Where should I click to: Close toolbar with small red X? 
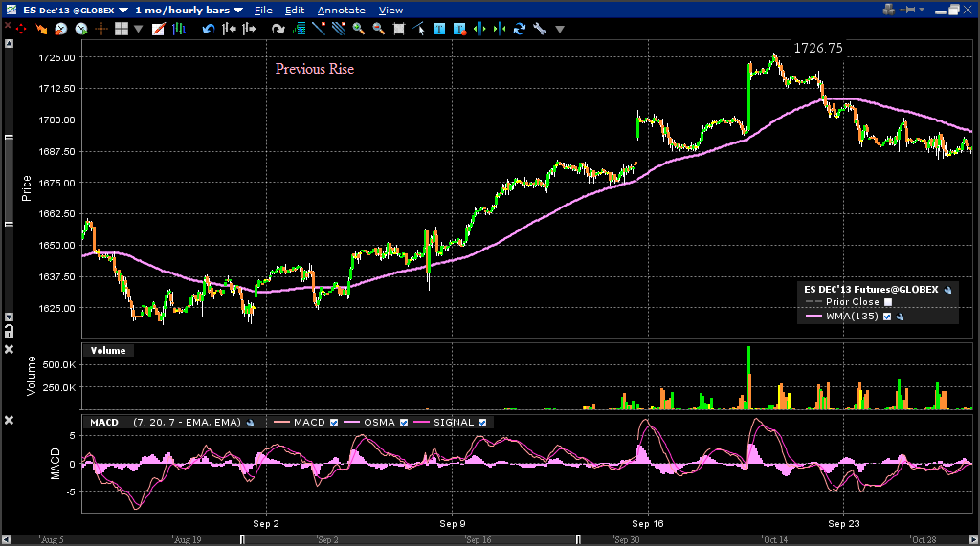point(8,25)
